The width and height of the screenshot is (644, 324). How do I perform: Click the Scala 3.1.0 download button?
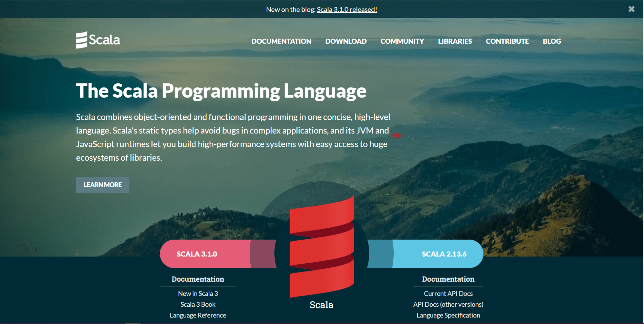(x=205, y=254)
